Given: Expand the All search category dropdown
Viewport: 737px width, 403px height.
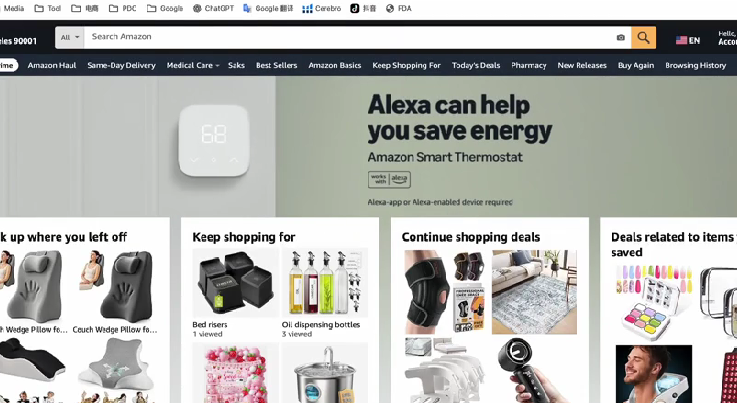Looking at the screenshot, I should [70, 38].
